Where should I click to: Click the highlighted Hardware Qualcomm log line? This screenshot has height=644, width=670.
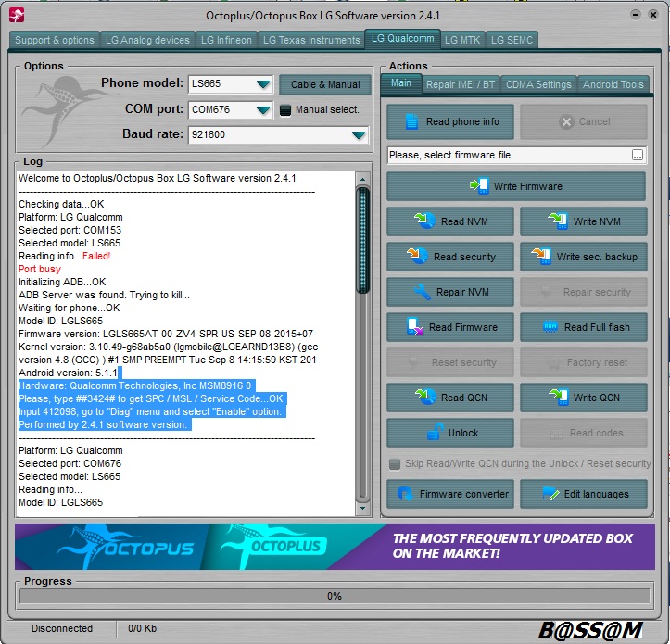(x=135, y=385)
